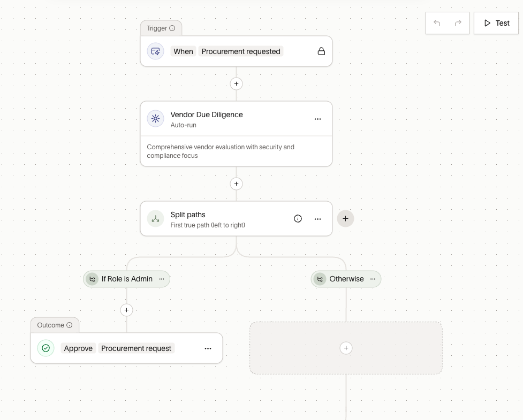Add step between trigger and Vendor Due Diligence
Image resolution: width=523 pixels, height=420 pixels.
tap(236, 83)
